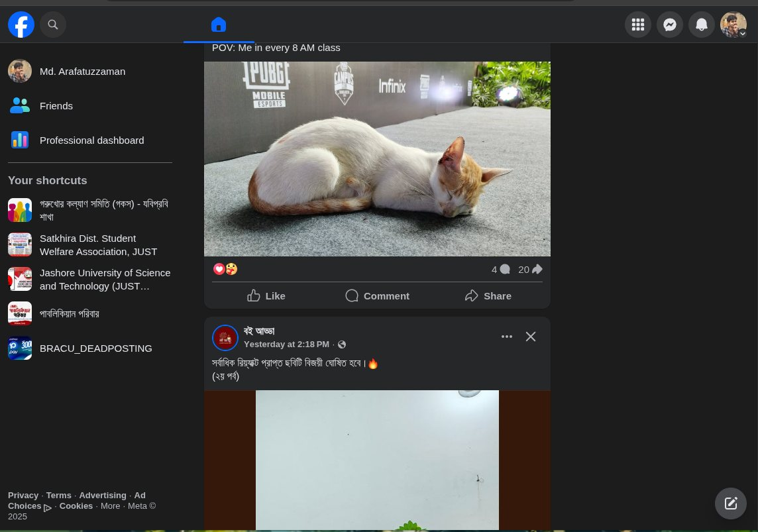The width and height of the screenshot is (758, 532).
Task: React with Like on the cat post
Action: [266, 295]
